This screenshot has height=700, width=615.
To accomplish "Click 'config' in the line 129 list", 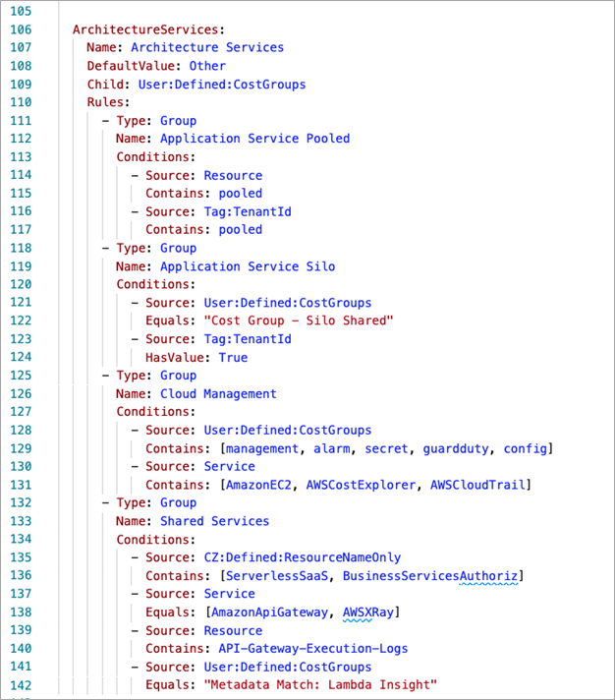I will click(x=526, y=448).
